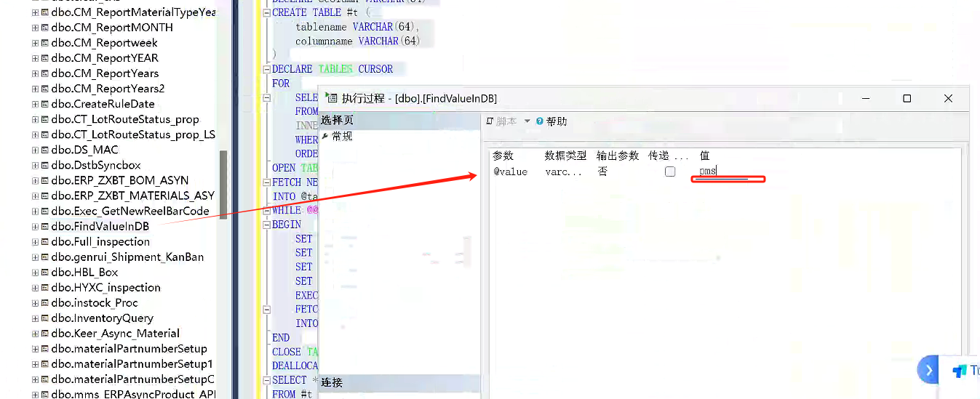Toggle the pass null checkbox for @value
The image size is (980, 399).
670,172
